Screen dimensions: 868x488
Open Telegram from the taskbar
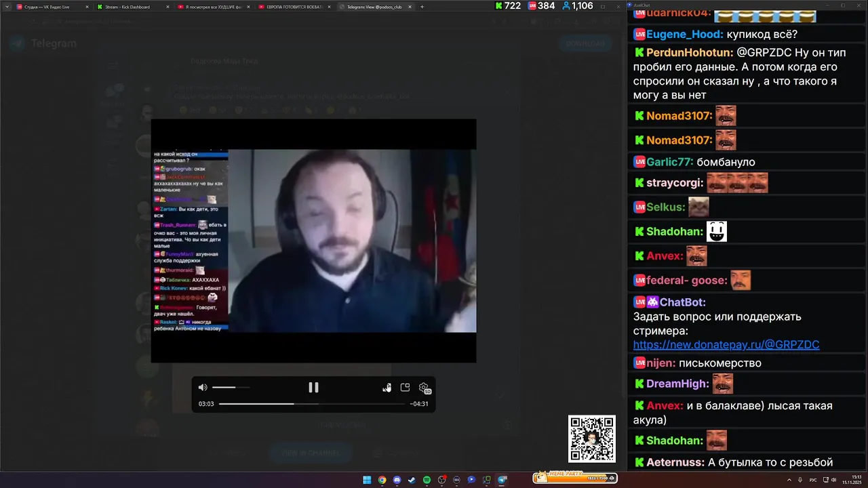pyautogui.click(x=502, y=480)
